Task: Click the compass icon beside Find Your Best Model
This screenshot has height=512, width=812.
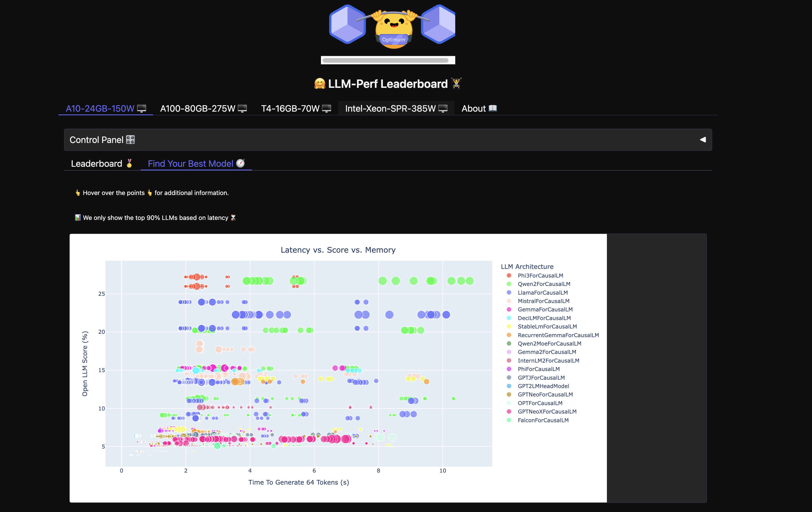Action: tap(240, 163)
